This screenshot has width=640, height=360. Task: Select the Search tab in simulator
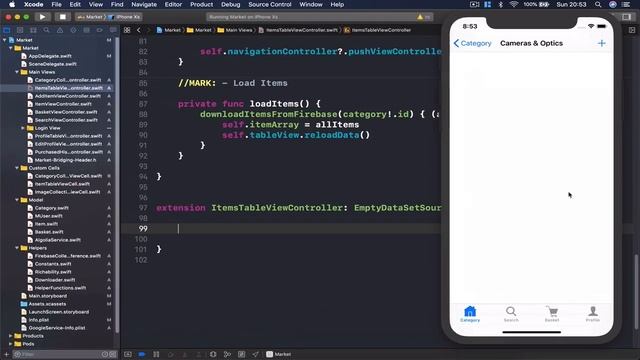(x=511, y=314)
